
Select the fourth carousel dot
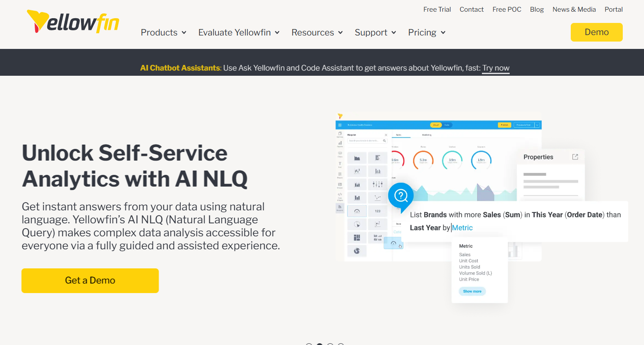pyautogui.click(x=341, y=343)
